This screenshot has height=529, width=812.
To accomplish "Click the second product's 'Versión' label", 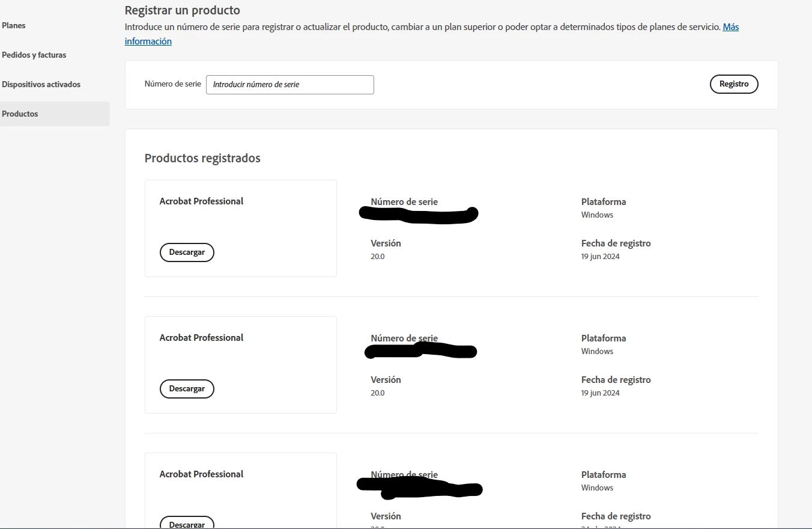I will [386, 379].
